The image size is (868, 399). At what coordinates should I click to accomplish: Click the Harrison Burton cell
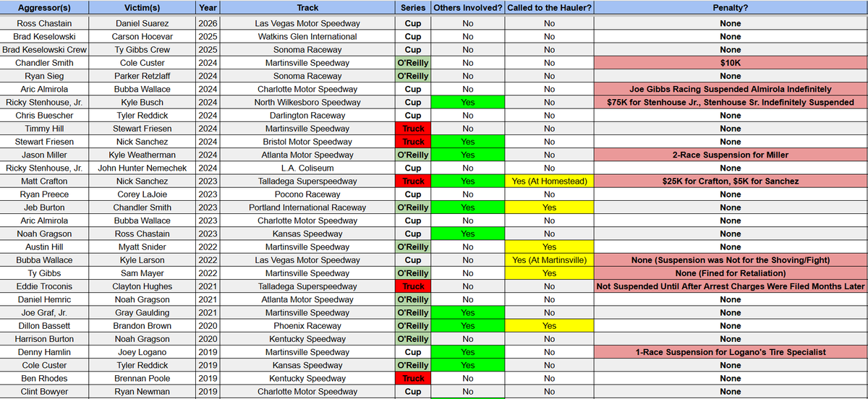[x=44, y=339]
